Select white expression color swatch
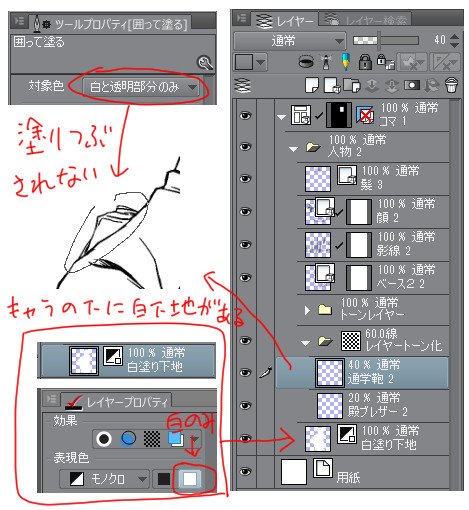 (190, 479)
